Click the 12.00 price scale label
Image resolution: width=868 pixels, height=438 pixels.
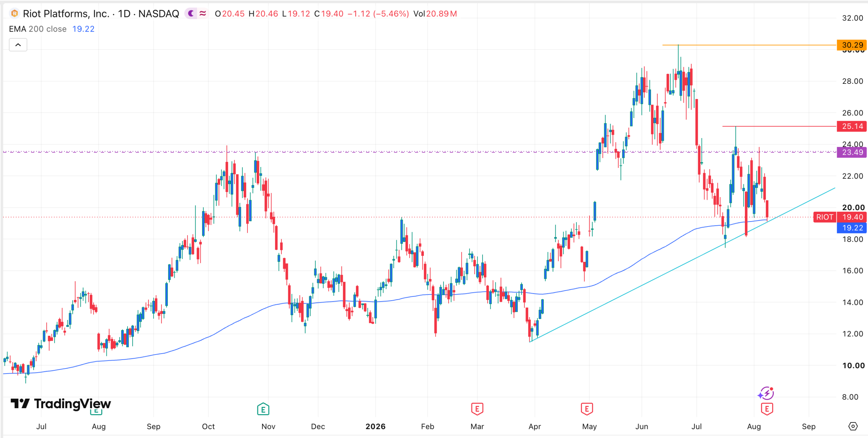point(852,334)
